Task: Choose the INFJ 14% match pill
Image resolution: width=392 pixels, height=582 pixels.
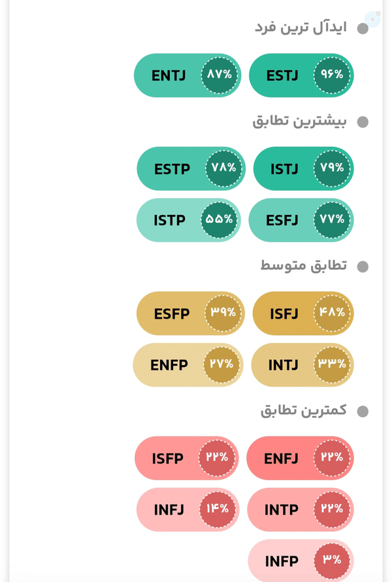Action: (x=188, y=509)
